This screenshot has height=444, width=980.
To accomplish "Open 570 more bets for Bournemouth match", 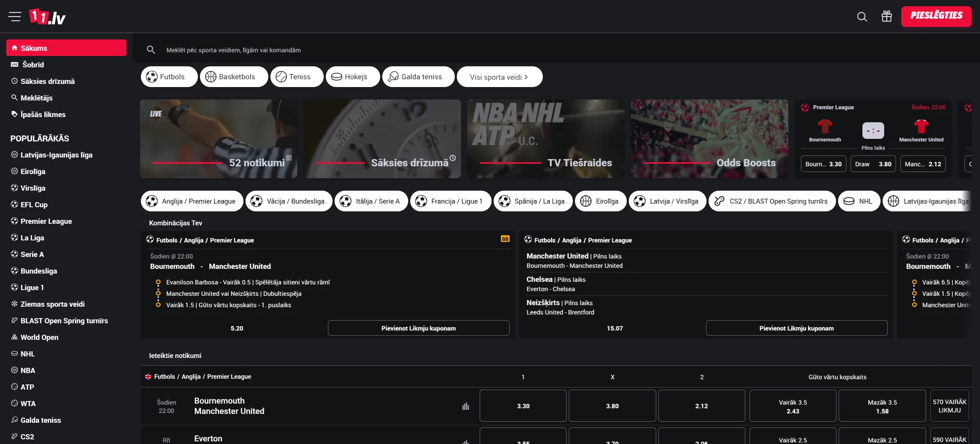I will pos(949,406).
